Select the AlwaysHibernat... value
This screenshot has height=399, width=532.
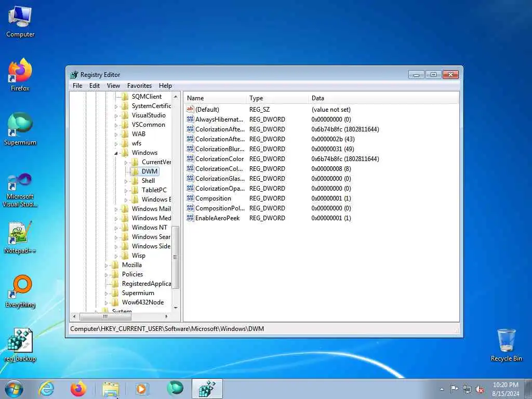(x=219, y=119)
